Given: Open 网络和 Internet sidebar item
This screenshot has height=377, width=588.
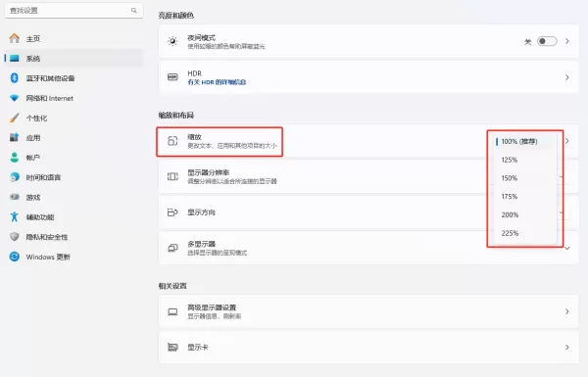Looking at the screenshot, I should 73,98.
